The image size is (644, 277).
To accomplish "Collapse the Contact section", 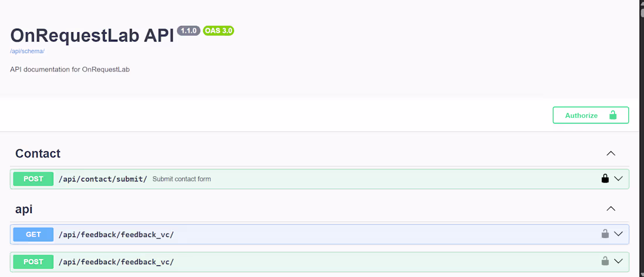I will tap(611, 153).
